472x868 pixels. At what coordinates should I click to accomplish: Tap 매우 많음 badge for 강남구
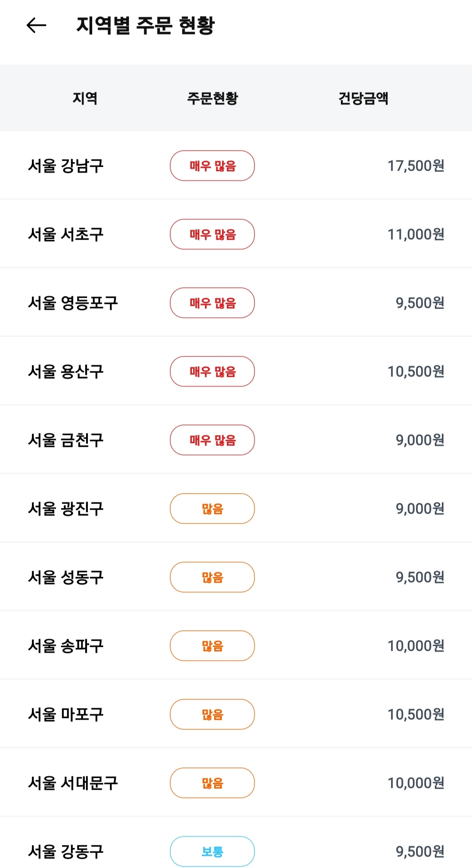pyautogui.click(x=212, y=166)
